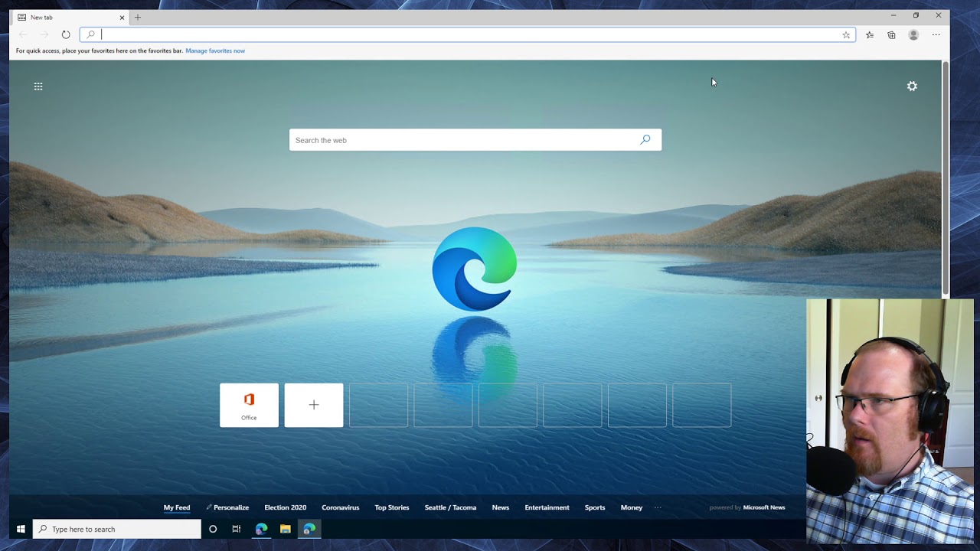Screen dimensions: 980x551
Task: Click the first Edge icon in taskbar
Action: (x=261, y=529)
